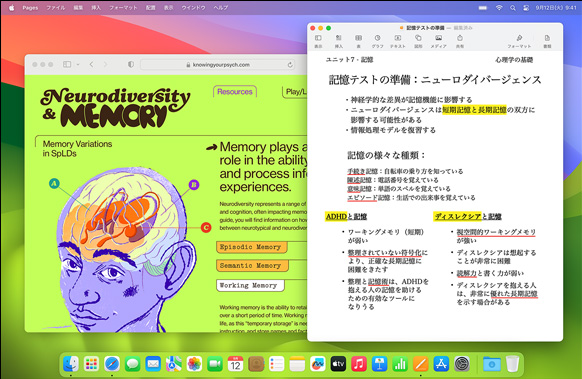Insert a chart using the グラフ icon
Image resolution: width=582 pixels, height=379 pixels.
(377, 41)
